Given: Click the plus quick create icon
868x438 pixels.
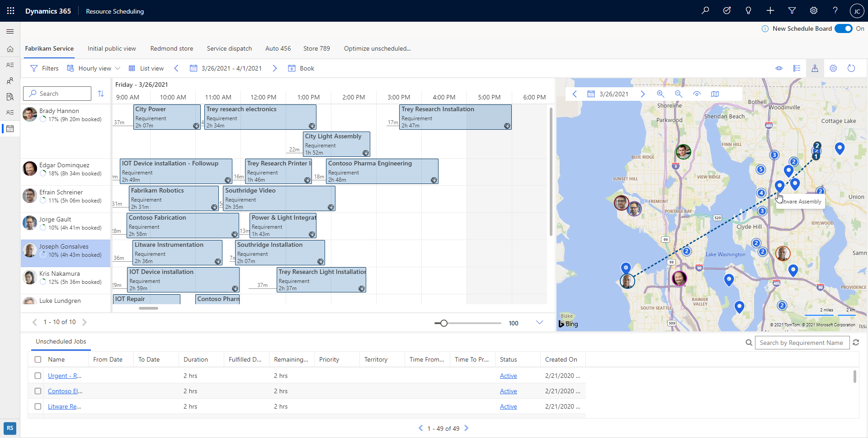Looking at the screenshot, I should click(770, 11).
